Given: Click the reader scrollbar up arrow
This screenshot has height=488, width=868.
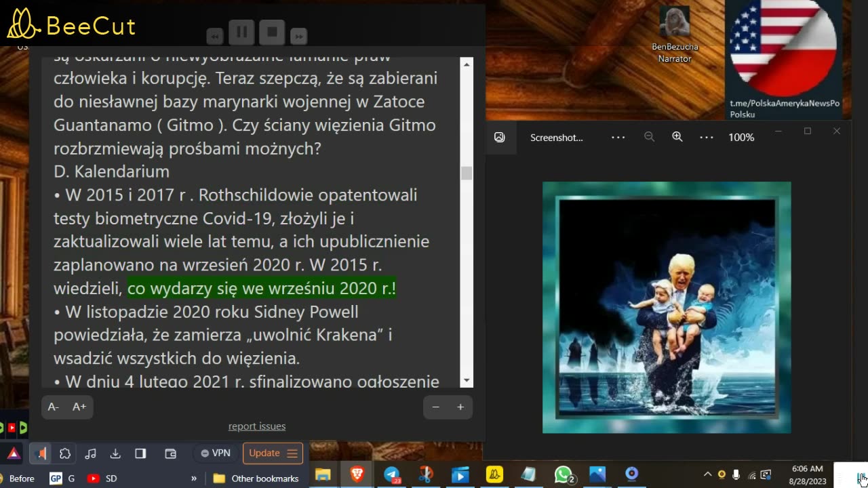Looking at the screenshot, I should pos(467,64).
